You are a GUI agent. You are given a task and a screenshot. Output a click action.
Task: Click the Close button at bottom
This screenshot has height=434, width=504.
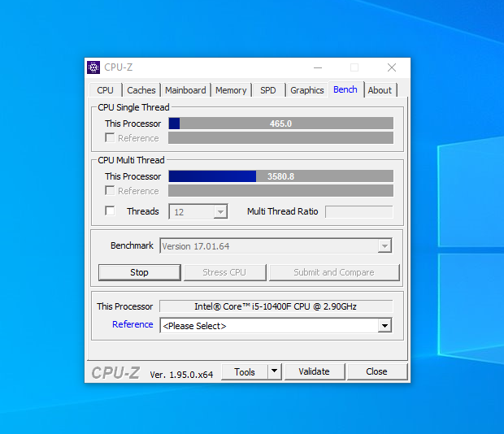(x=376, y=371)
